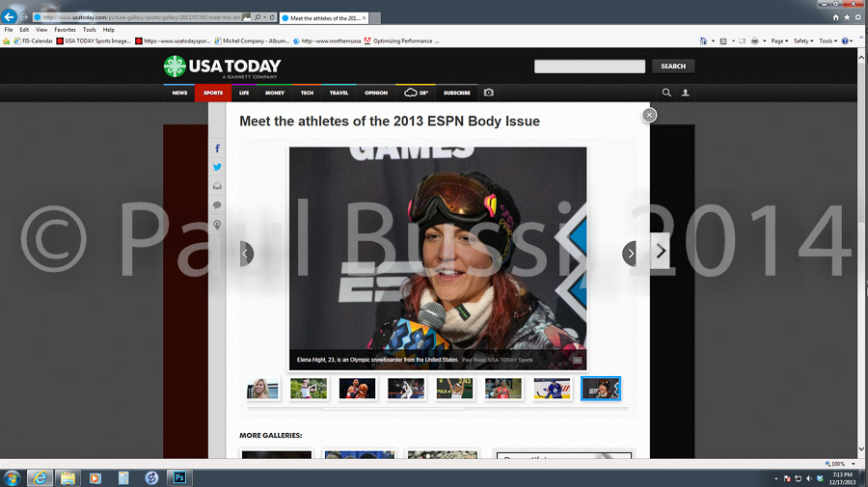Viewport: 868px width, 487px height.
Task: Open the weather 38° widget
Action: pos(417,93)
